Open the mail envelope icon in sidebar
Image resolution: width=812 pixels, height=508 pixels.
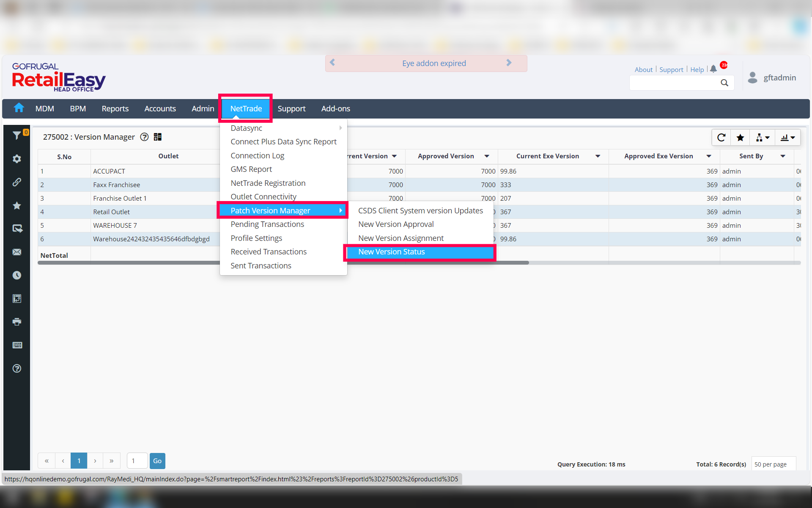pos(17,252)
